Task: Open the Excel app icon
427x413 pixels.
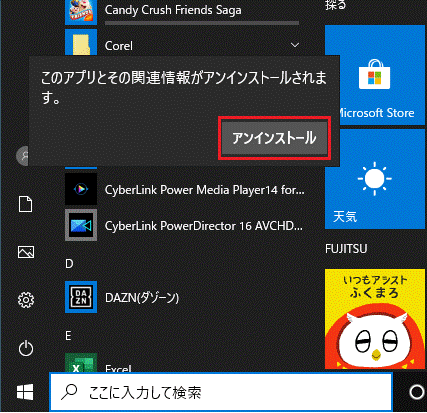Action: [x=81, y=363]
